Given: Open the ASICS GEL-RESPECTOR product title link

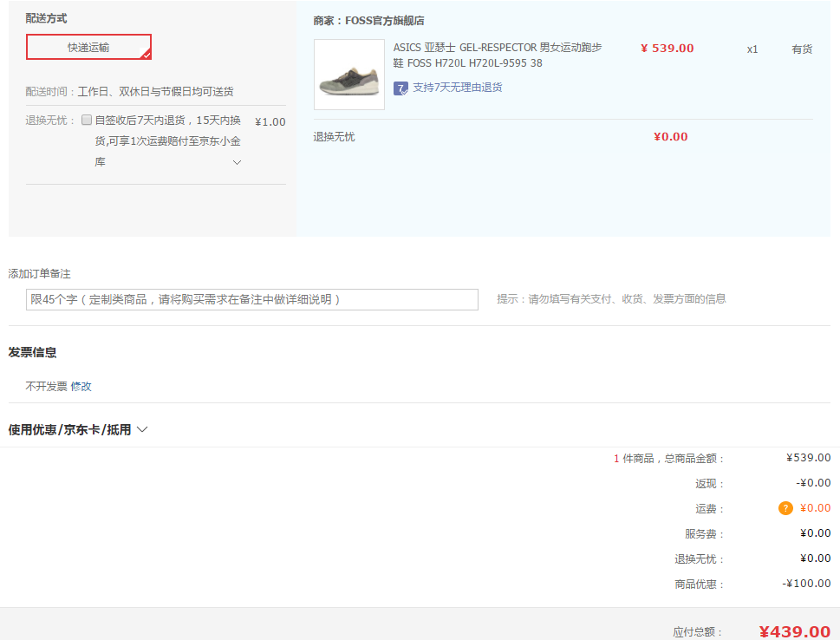Looking at the screenshot, I should [498, 56].
